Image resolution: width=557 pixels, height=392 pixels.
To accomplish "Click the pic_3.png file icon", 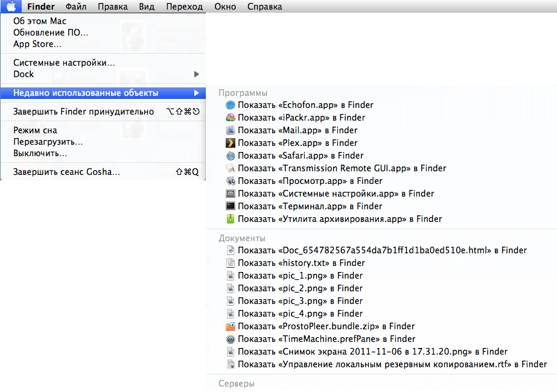I will 231,301.
